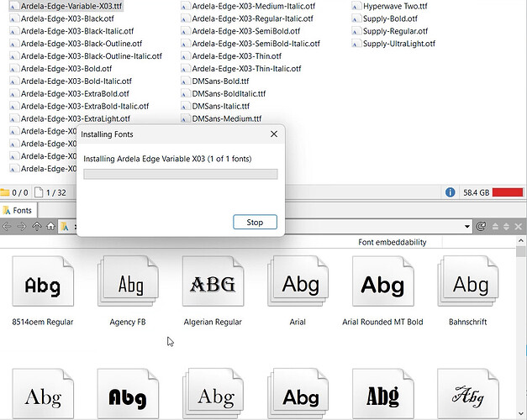
Task: Select the Agency FB font family thumbnail
Action: (128, 281)
